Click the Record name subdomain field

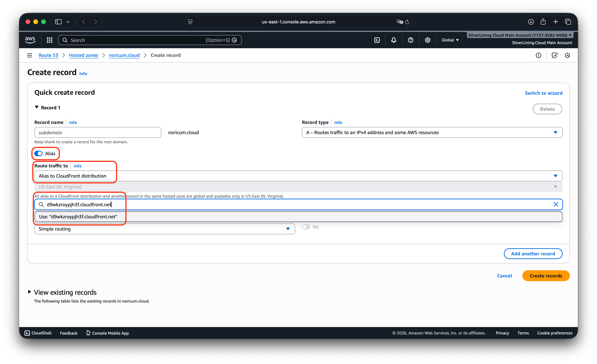pyautogui.click(x=98, y=133)
